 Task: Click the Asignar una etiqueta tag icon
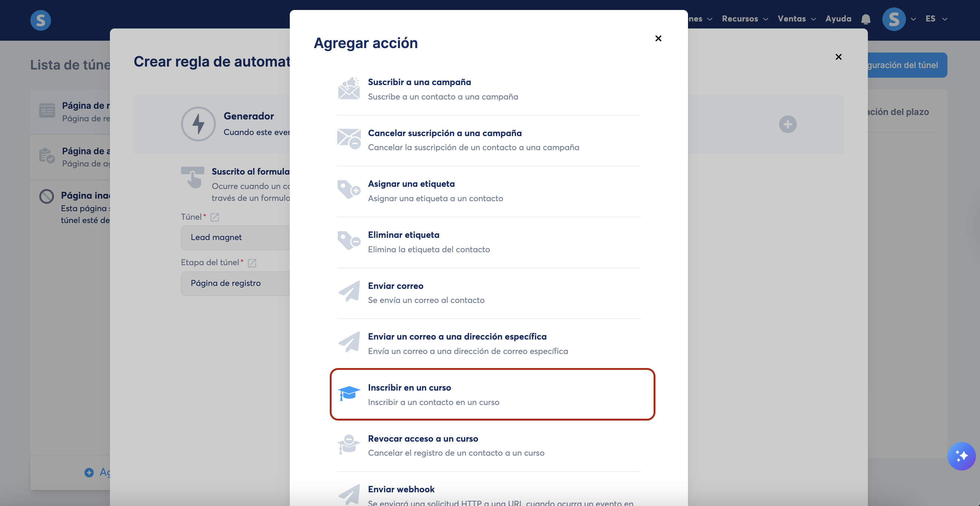(349, 190)
